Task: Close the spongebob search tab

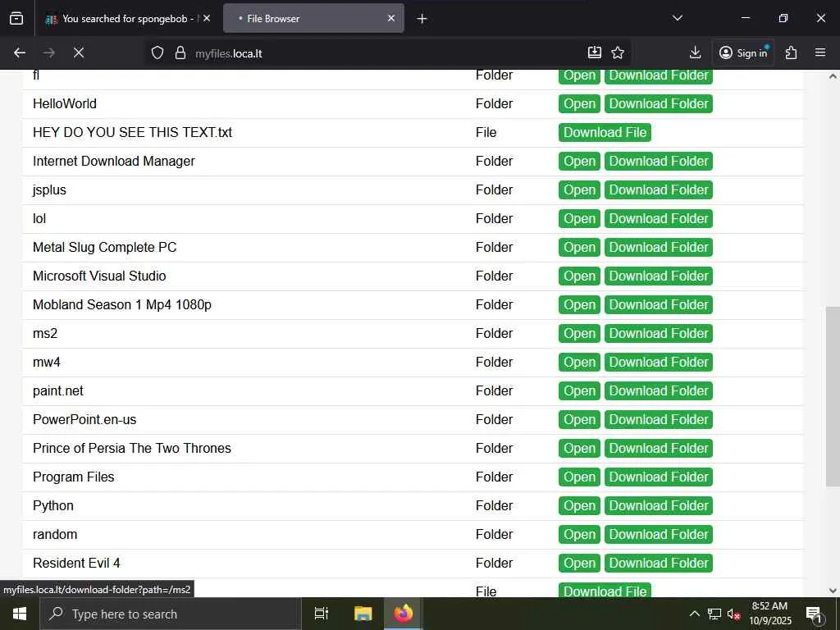Action: pyautogui.click(x=207, y=18)
